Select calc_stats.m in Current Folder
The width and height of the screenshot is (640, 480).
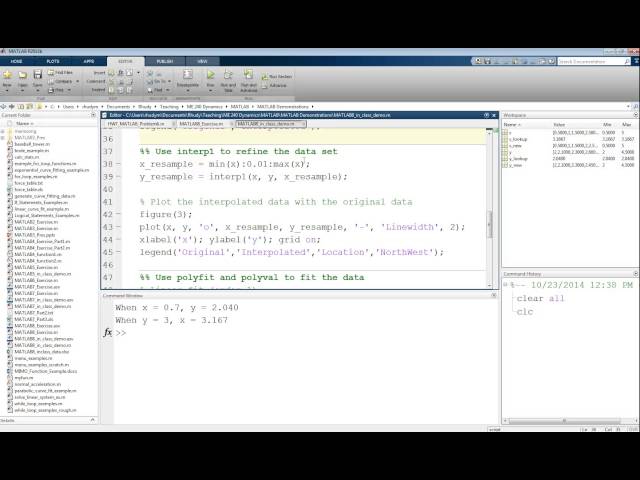[x=27, y=157]
